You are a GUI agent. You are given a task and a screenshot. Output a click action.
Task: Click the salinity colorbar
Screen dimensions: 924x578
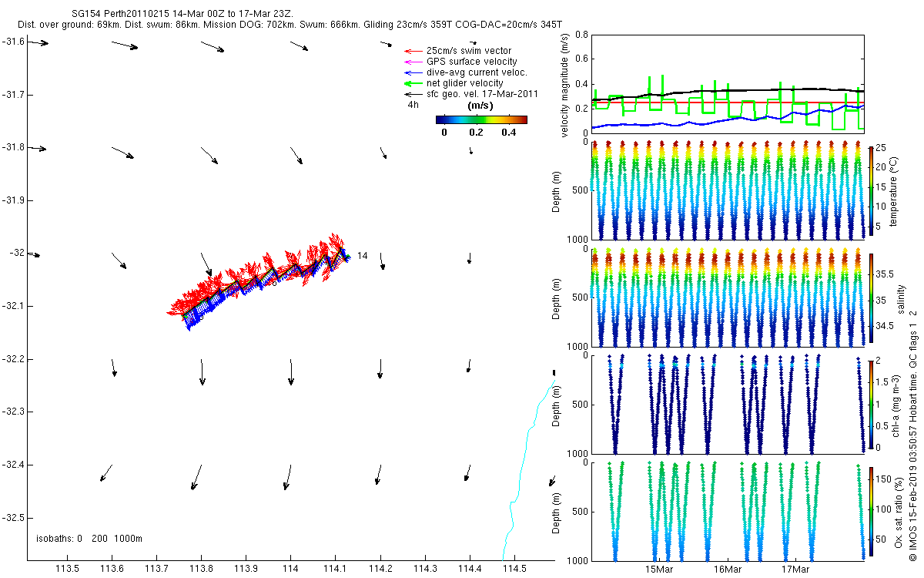point(871,297)
